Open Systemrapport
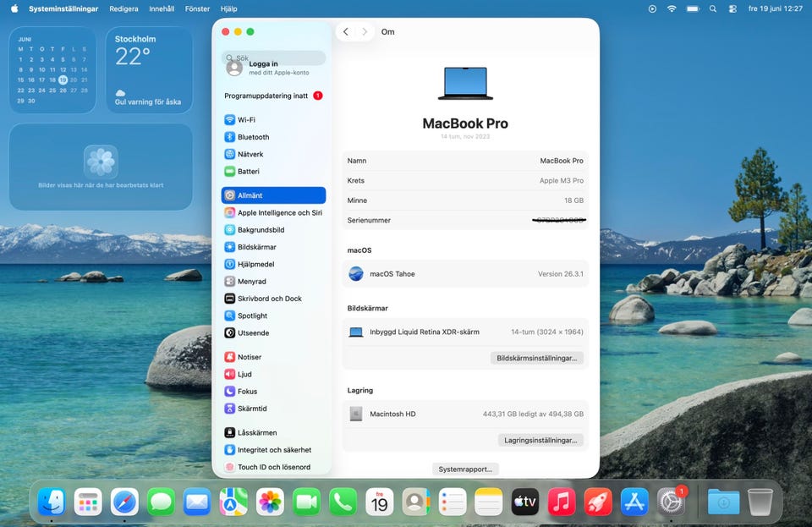 465,469
